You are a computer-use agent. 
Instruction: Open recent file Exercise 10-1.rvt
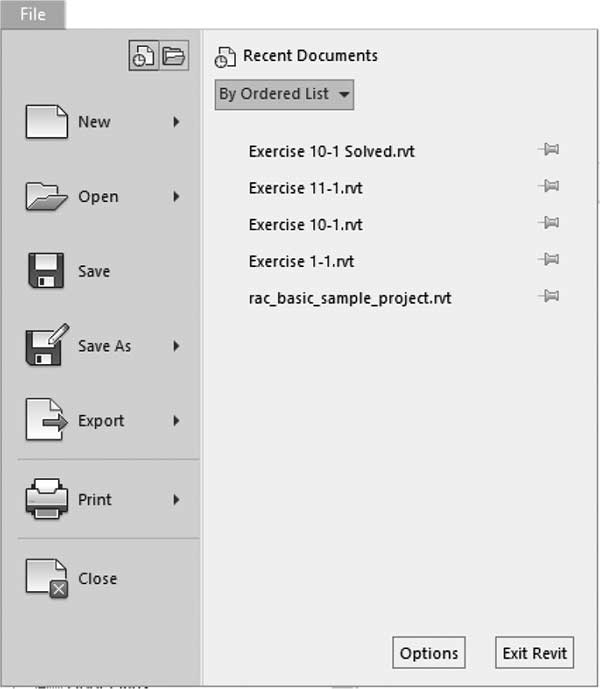pos(305,225)
